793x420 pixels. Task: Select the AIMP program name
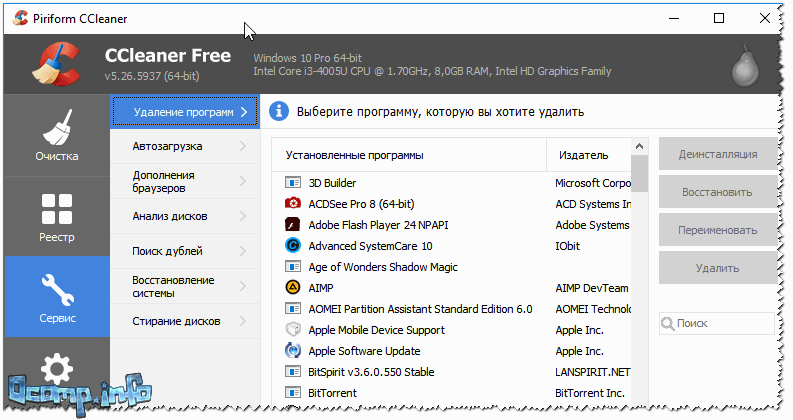(321, 288)
